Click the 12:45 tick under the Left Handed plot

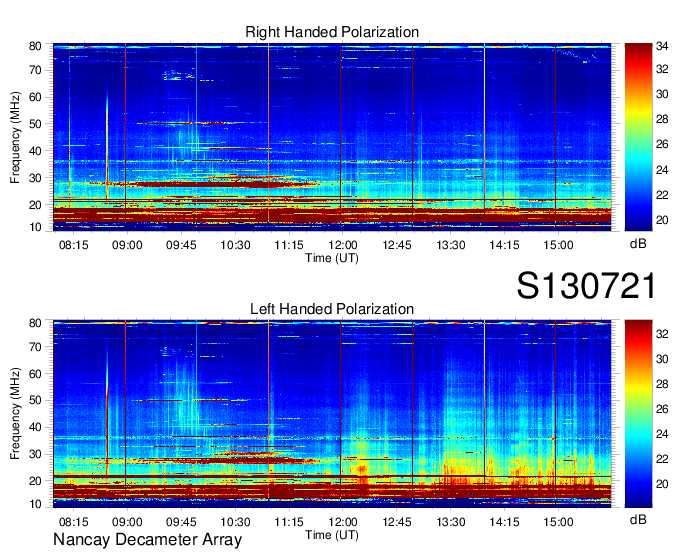[397, 522]
